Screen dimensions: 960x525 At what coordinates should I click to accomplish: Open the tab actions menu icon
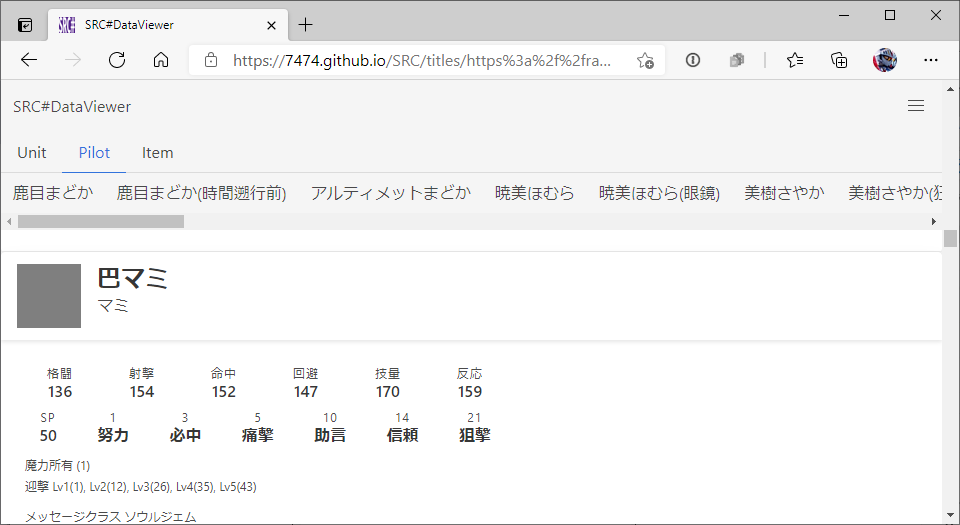pos(24,25)
